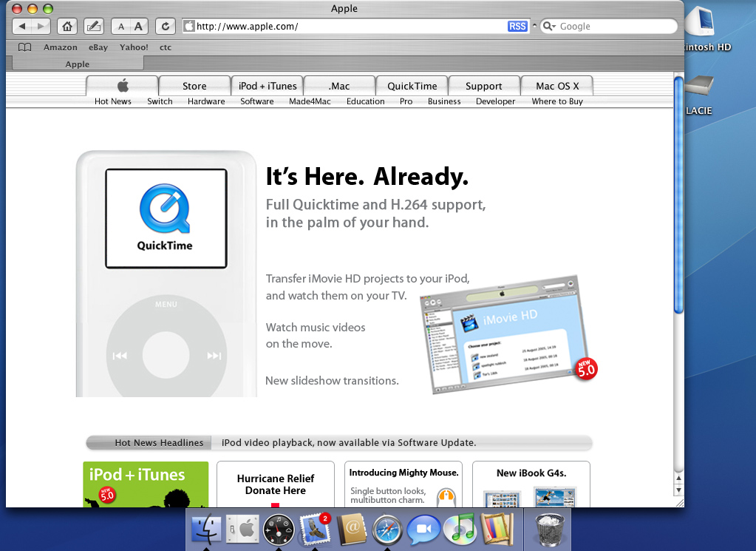Open Finder from the Dock
Viewport: 756px width, 551px height.
click(206, 530)
